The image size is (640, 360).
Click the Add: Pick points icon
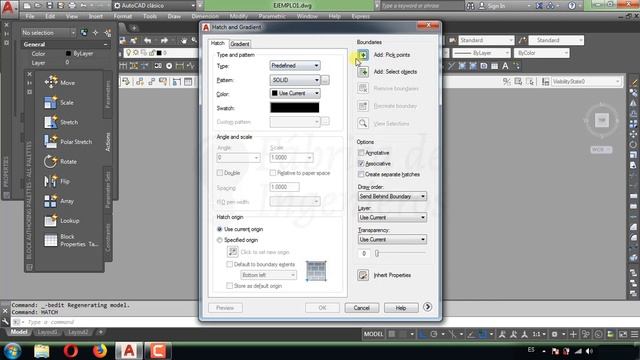tap(362, 55)
